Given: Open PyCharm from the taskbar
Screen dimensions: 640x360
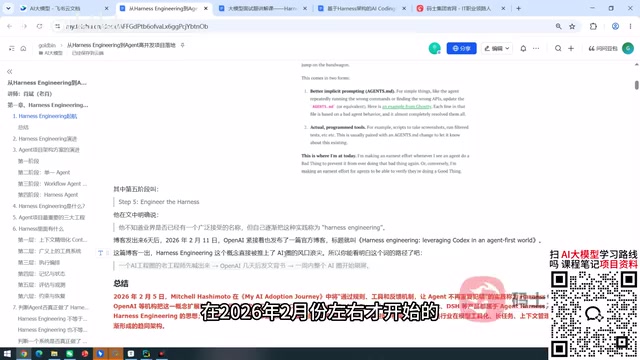Looking at the screenshot, I should [146, 353].
